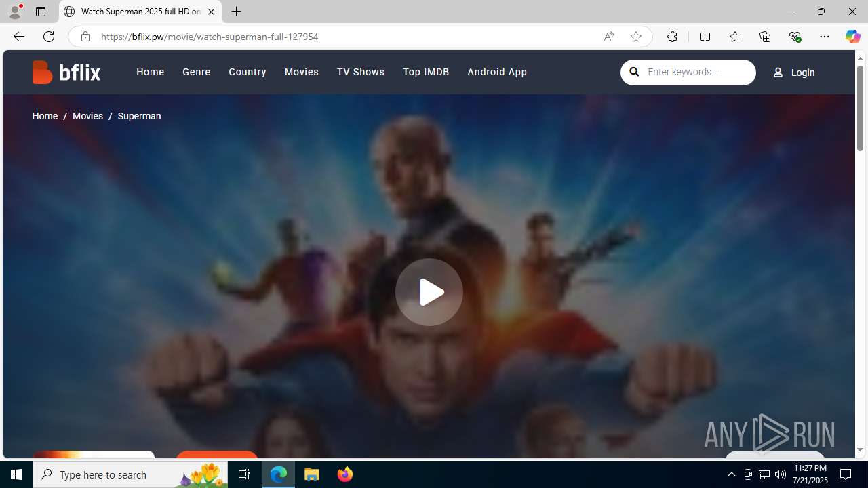Open Windows Start menu

[x=16, y=474]
